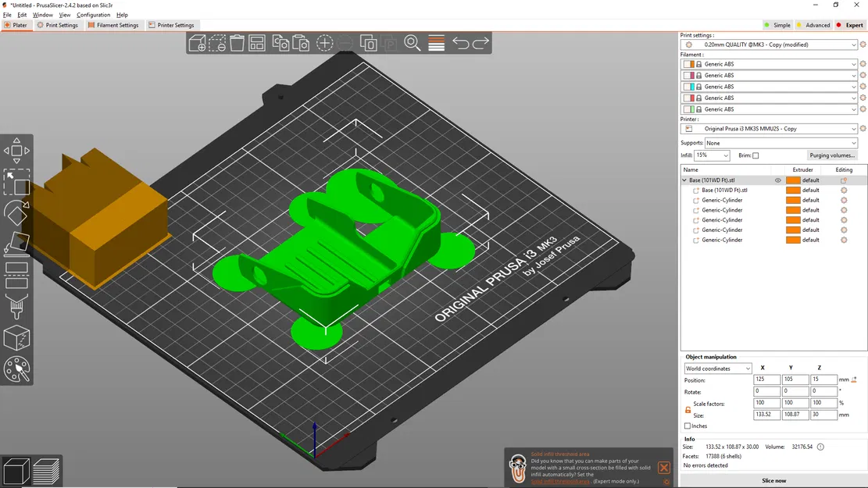868x488 pixels.
Task: Click the Delete selected object icon
Action: tap(217, 43)
